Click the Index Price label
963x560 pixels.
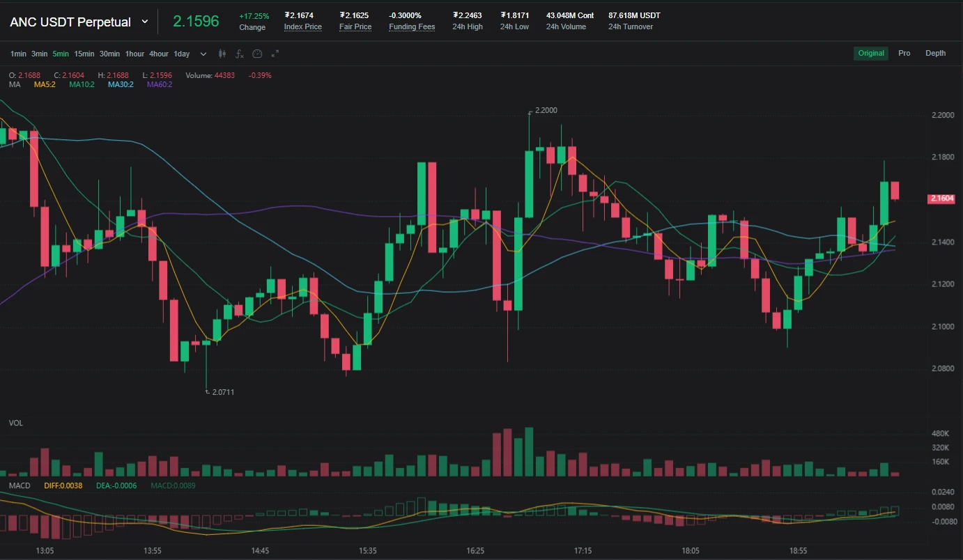[303, 27]
